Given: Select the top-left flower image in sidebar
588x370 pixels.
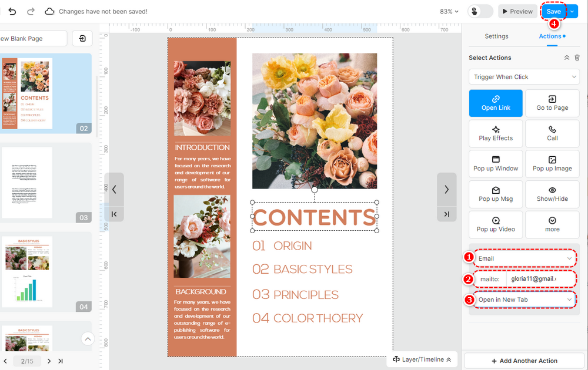Looking at the screenshot, I should click(202, 98).
